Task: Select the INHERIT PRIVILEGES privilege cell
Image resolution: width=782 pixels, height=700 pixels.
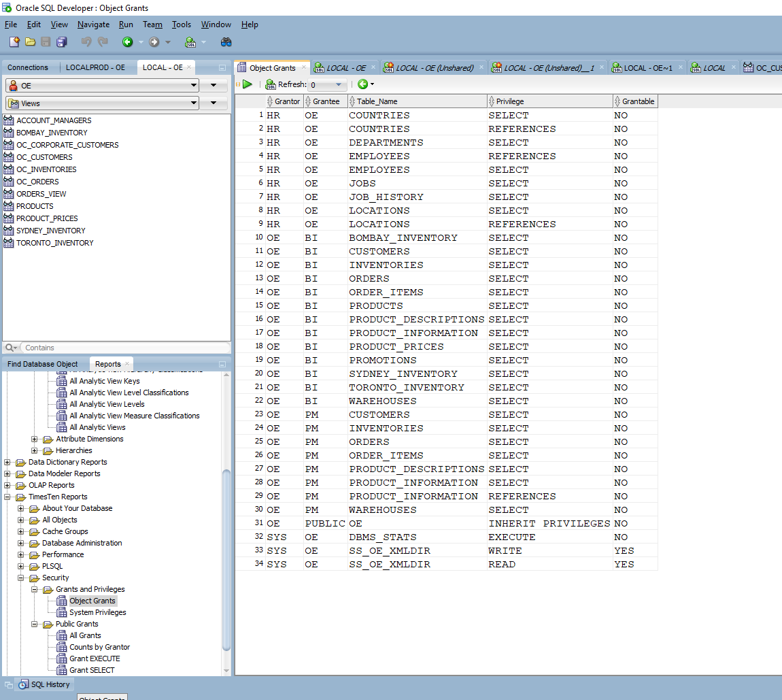Action: (549, 523)
